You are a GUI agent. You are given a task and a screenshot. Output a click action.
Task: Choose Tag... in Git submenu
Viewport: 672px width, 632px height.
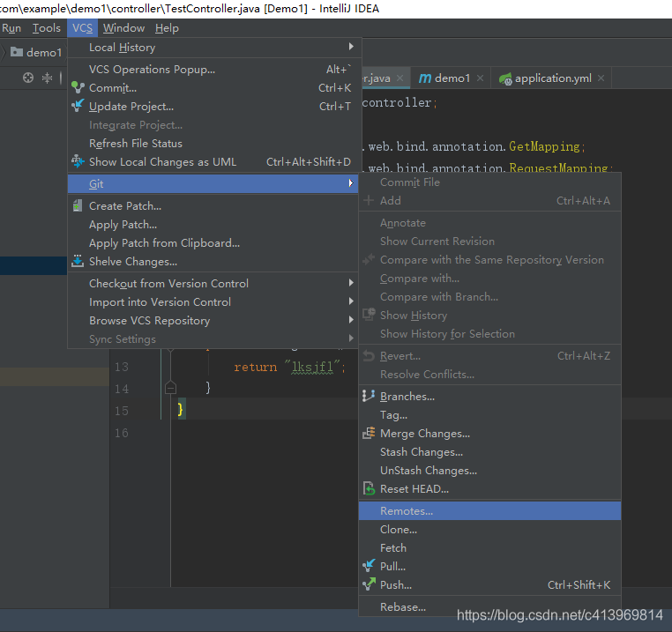point(489,415)
